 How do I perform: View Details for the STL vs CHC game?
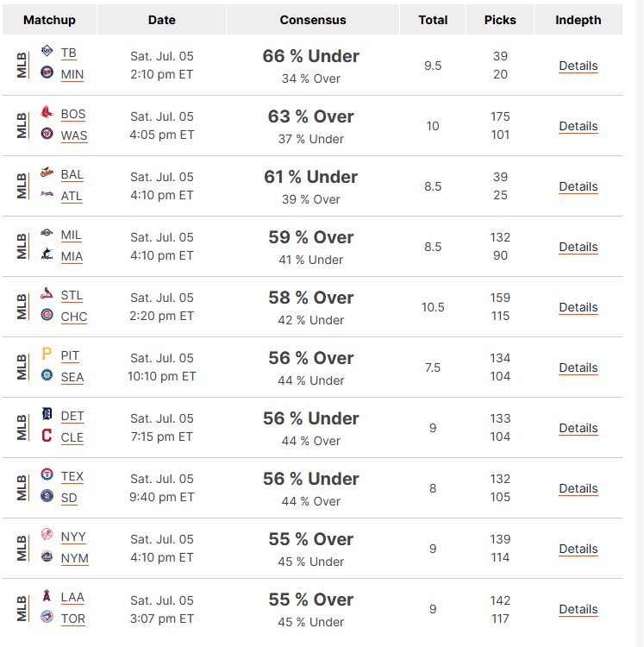[x=578, y=307]
